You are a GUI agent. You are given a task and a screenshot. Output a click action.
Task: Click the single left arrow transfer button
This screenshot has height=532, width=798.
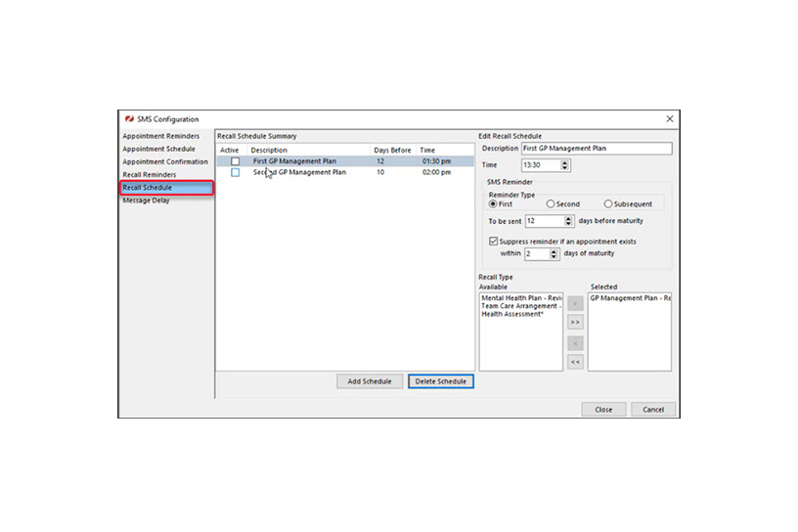click(x=575, y=343)
